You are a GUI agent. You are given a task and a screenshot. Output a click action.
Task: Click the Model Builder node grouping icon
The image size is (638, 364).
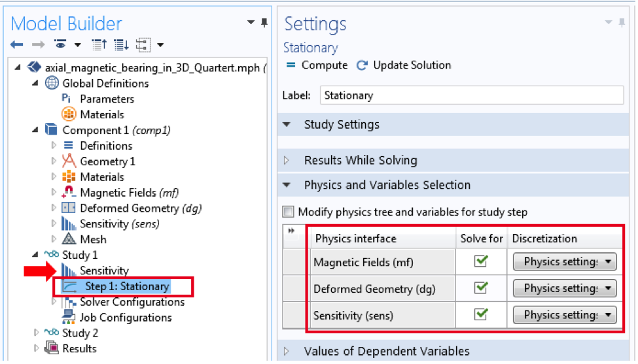tap(143, 44)
